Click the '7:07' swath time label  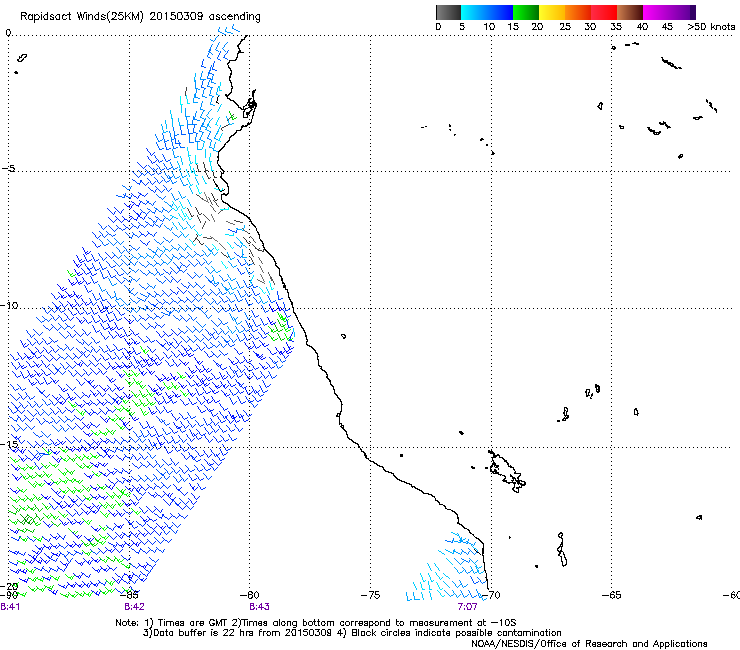tap(467, 607)
